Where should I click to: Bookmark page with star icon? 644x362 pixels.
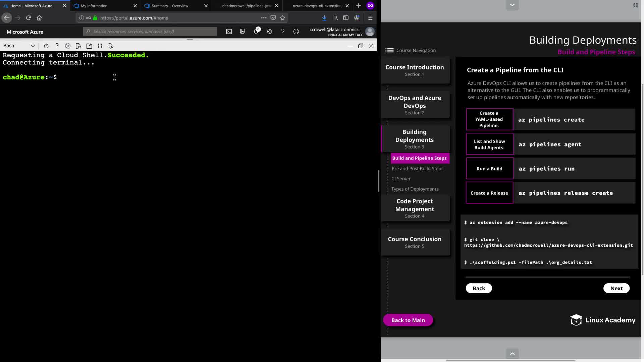pos(283,18)
